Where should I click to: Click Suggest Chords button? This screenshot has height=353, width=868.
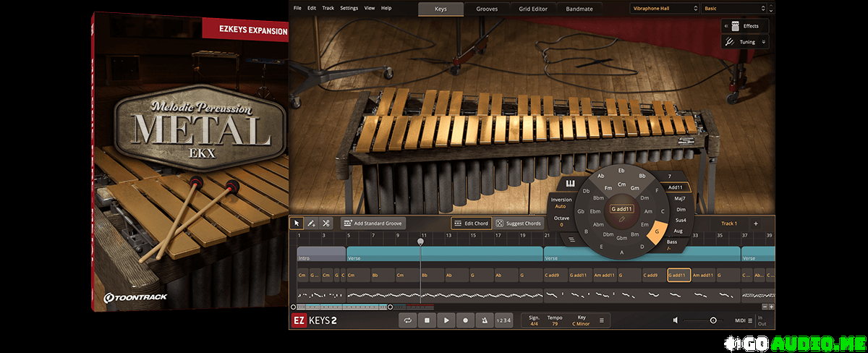519,224
